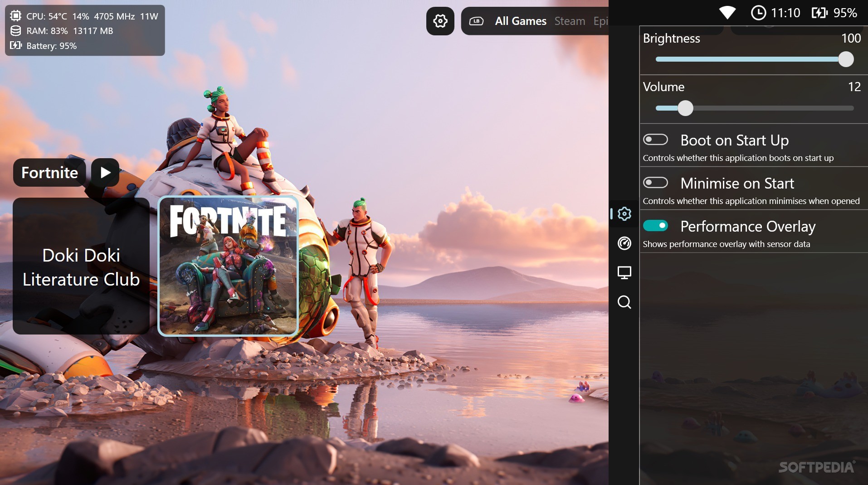
Task: Click the Minimise on Start label
Action: (x=737, y=183)
